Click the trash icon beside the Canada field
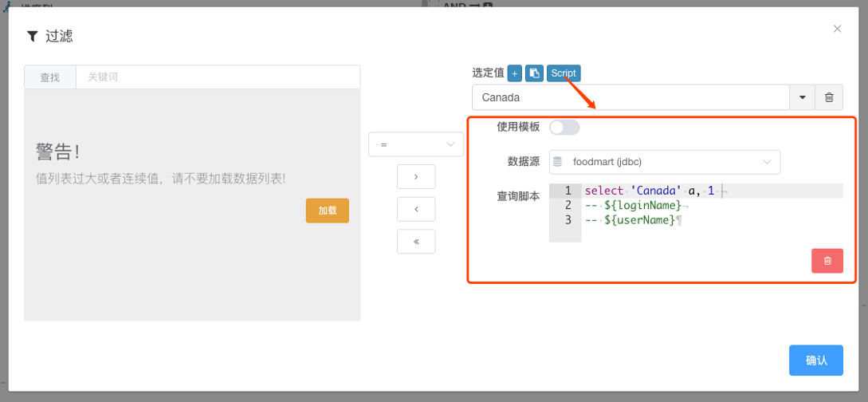The width and height of the screenshot is (868, 402). point(829,97)
